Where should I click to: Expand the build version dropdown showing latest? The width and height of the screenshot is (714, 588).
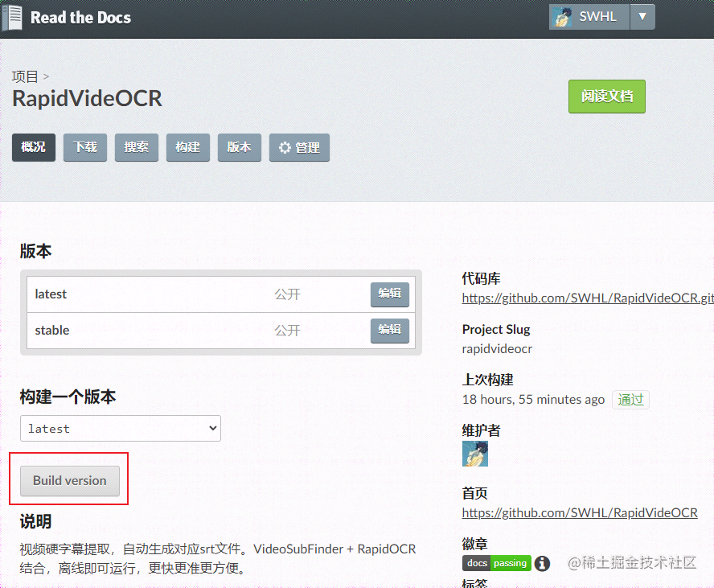(121, 428)
